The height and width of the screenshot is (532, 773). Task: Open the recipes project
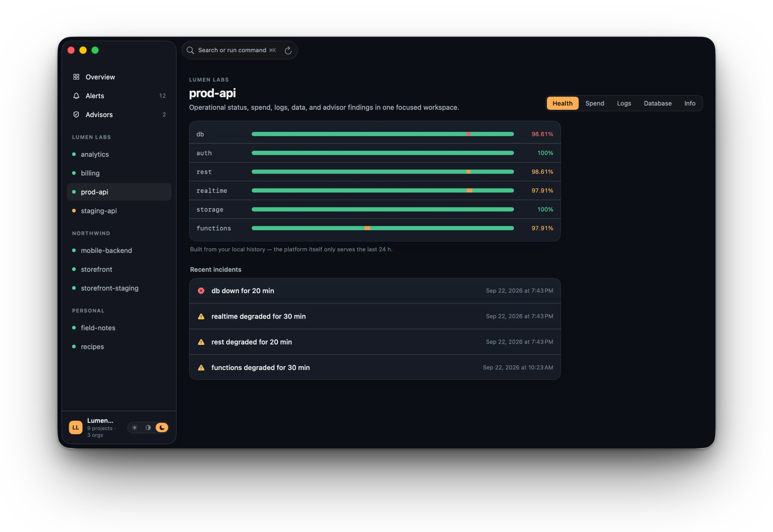coord(119,347)
